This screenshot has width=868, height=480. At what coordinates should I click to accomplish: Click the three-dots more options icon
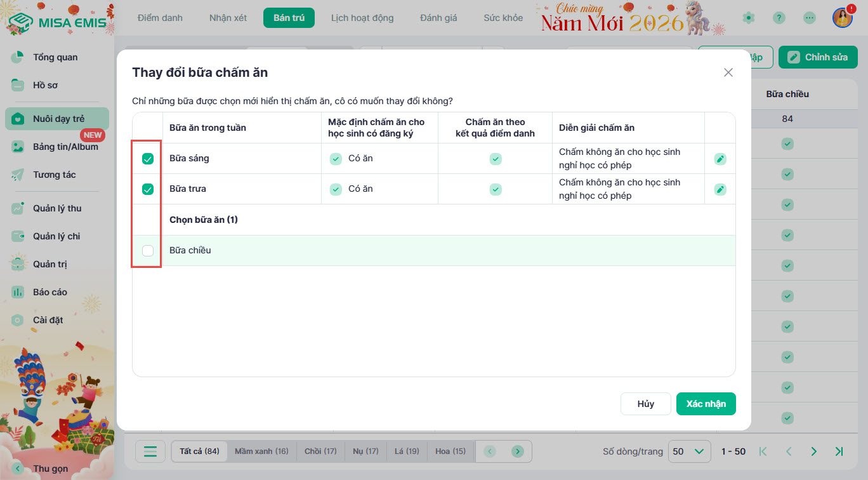pyautogui.click(x=809, y=18)
